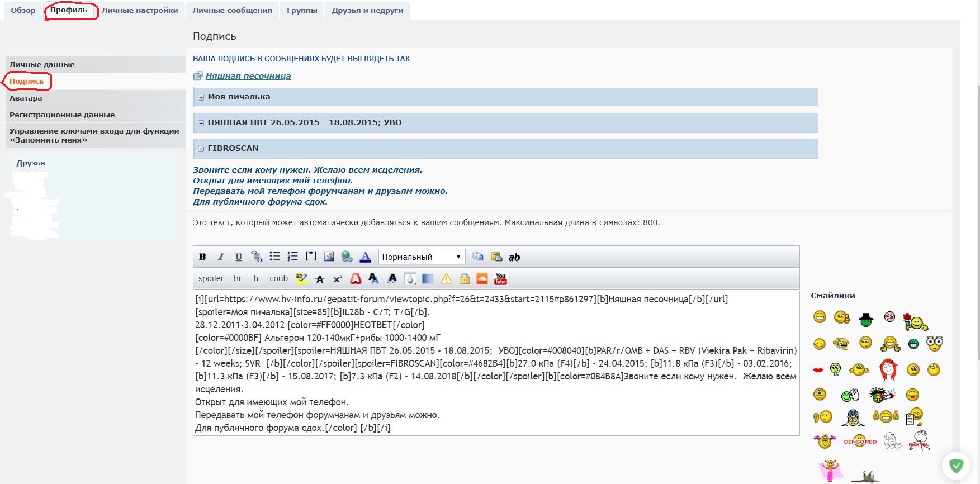The width and height of the screenshot is (980, 484).
Task: Open the 'Личные сообщения' tab
Action: [x=232, y=11]
